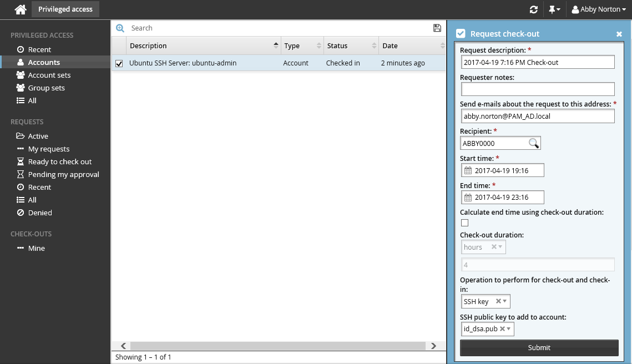Image resolution: width=632 pixels, height=364 pixels.
Task: Uncheck the Ubuntu SSH Server row checkbox
Action: pos(119,63)
